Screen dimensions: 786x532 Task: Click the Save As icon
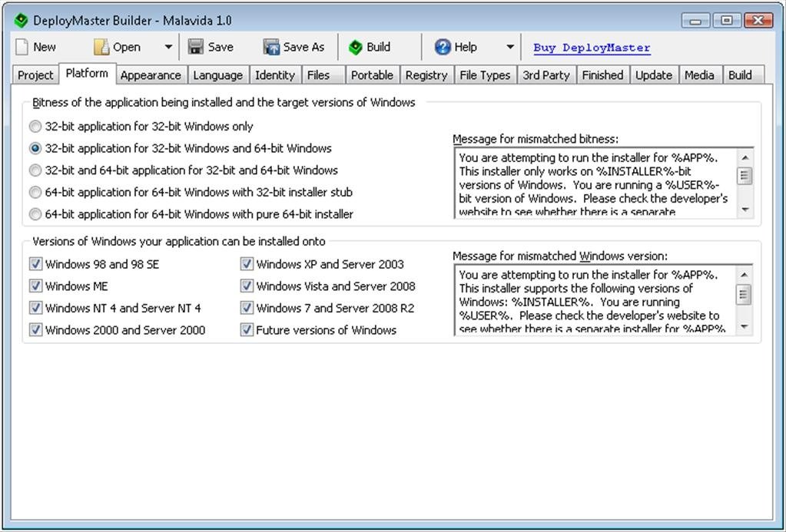271,47
